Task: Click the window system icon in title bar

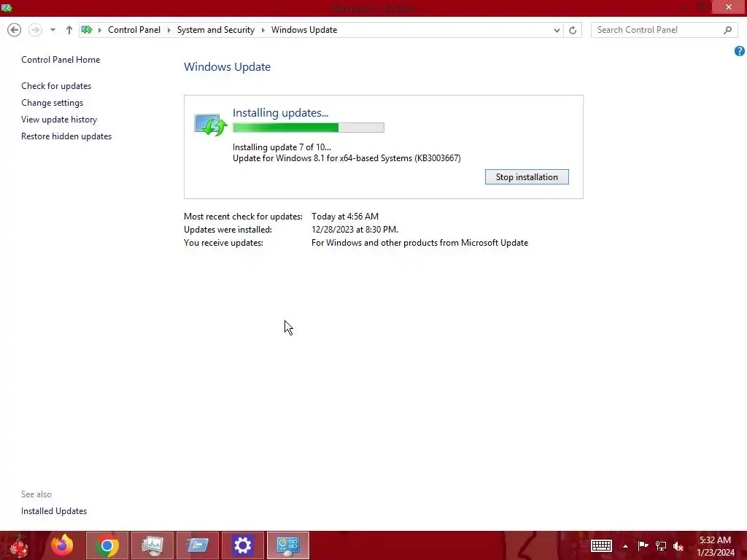Action: pyautogui.click(x=6, y=7)
